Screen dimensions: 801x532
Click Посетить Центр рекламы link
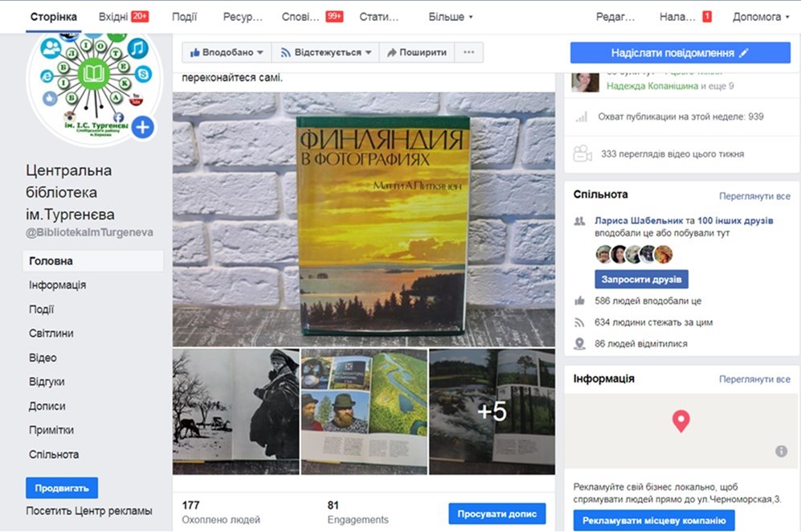(x=89, y=510)
